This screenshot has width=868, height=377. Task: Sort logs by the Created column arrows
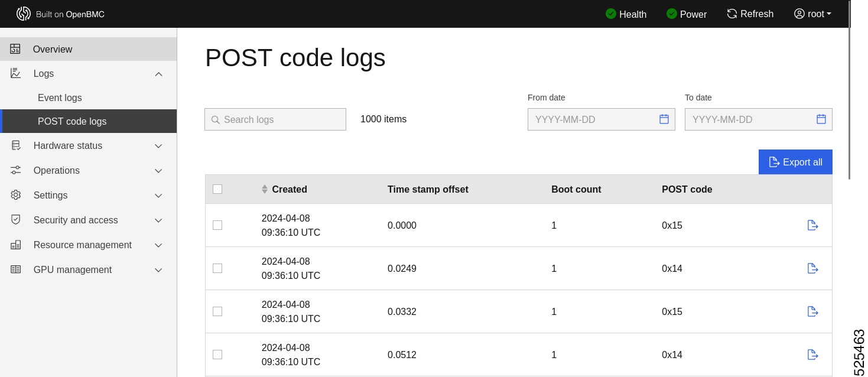coord(265,189)
